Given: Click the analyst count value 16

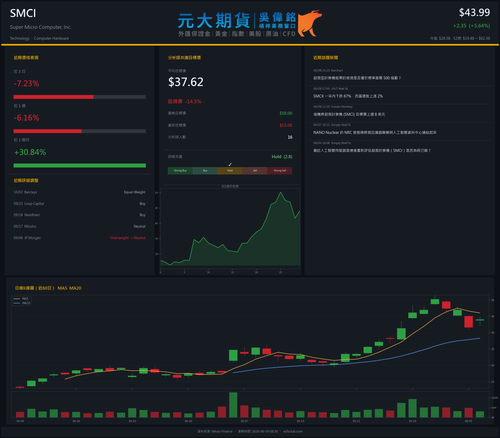Looking at the screenshot, I should [290, 137].
